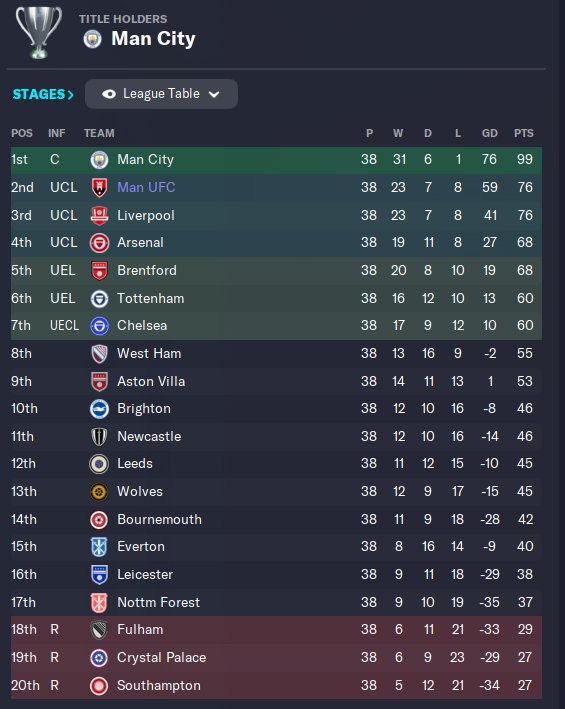This screenshot has height=709, width=565.
Task: Select the Fulham relegation row
Action: pyautogui.click(x=276, y=629)
